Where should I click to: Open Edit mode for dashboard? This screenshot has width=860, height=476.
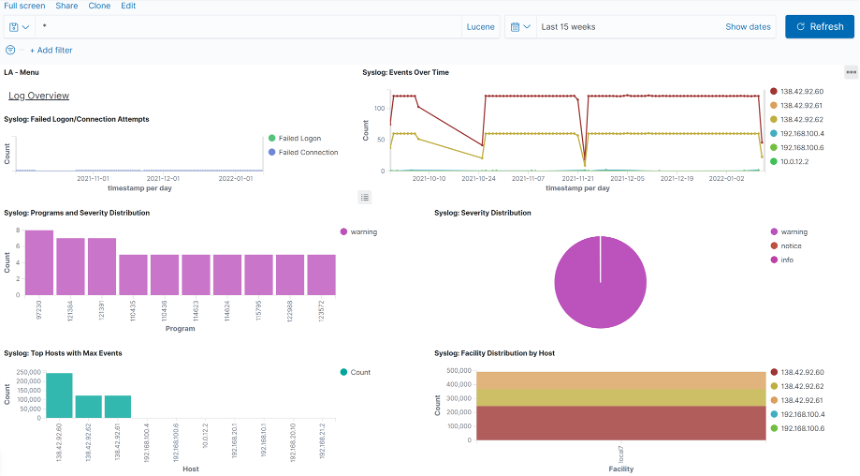click(x=128, y=5)
